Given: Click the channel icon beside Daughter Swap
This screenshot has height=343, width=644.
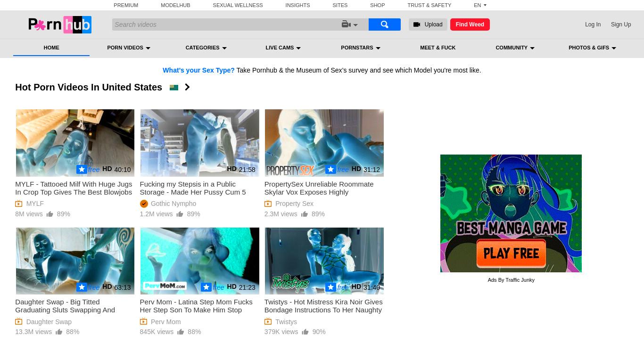Looking at the screenshot, I should click(x=19, y=322).
